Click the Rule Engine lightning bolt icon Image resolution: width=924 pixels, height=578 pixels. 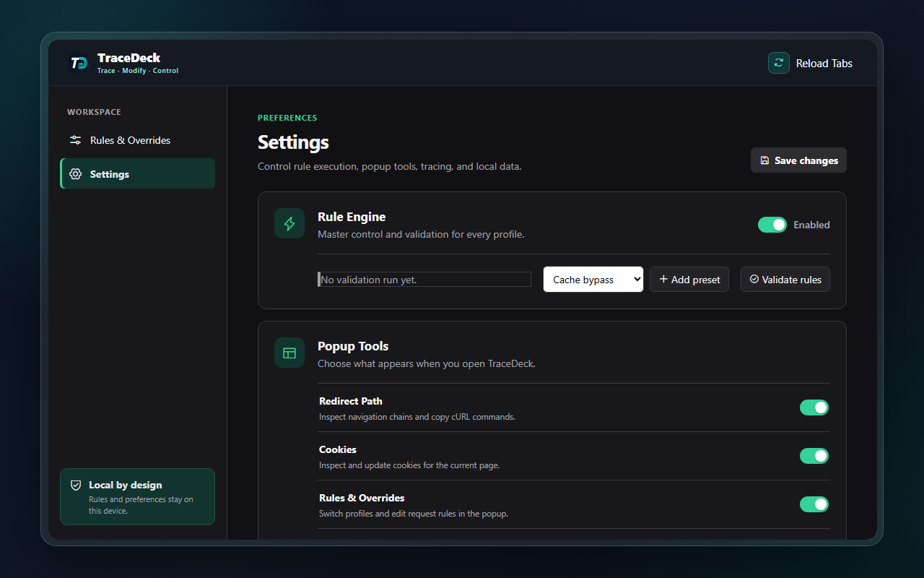(x=289, y=223)
